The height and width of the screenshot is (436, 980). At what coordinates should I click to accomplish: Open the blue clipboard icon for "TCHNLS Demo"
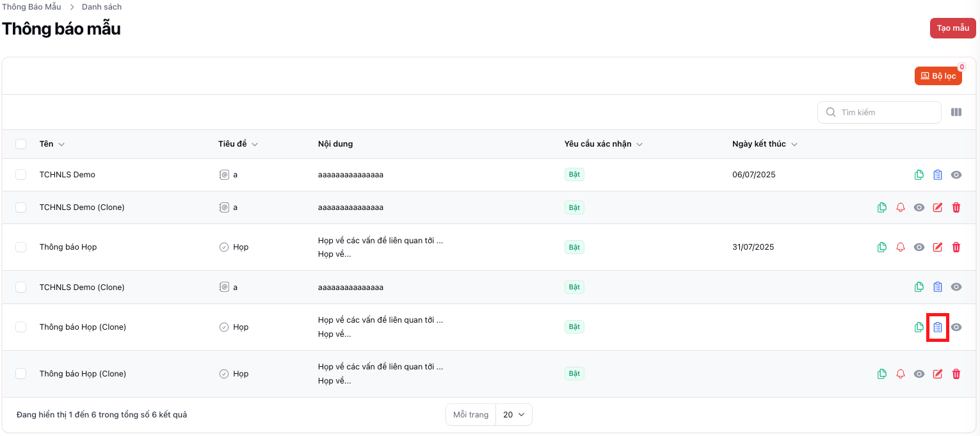coord(938,174)
